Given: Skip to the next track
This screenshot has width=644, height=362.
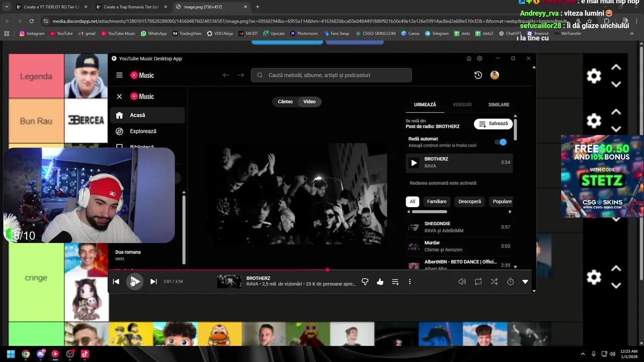Looking at the screenshot, I should click(153, 282).
